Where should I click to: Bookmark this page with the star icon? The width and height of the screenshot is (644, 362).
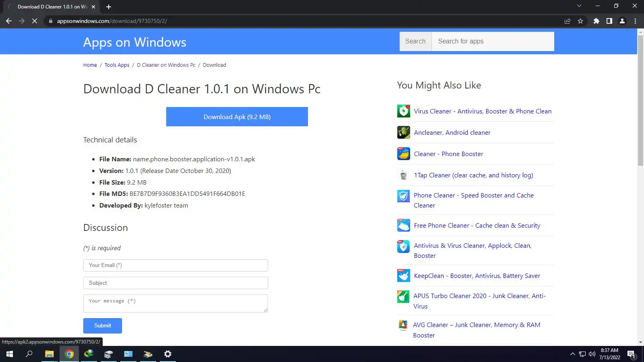point(580,21)
